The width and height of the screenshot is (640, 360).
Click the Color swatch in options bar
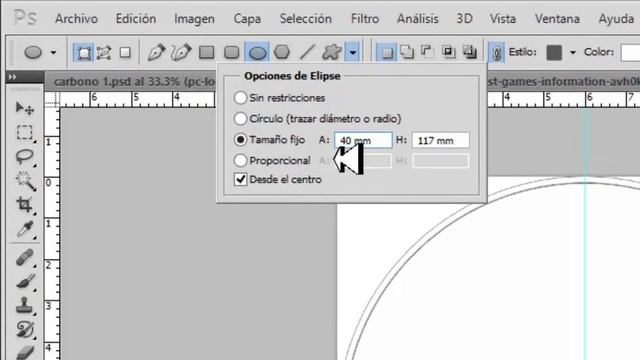pos(630,53)
